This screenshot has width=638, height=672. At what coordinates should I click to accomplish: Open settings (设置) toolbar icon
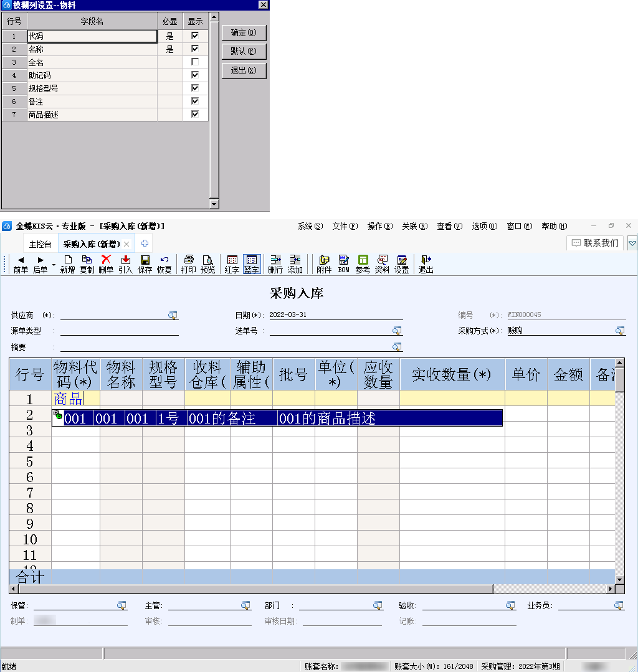(x=402, y=264)
